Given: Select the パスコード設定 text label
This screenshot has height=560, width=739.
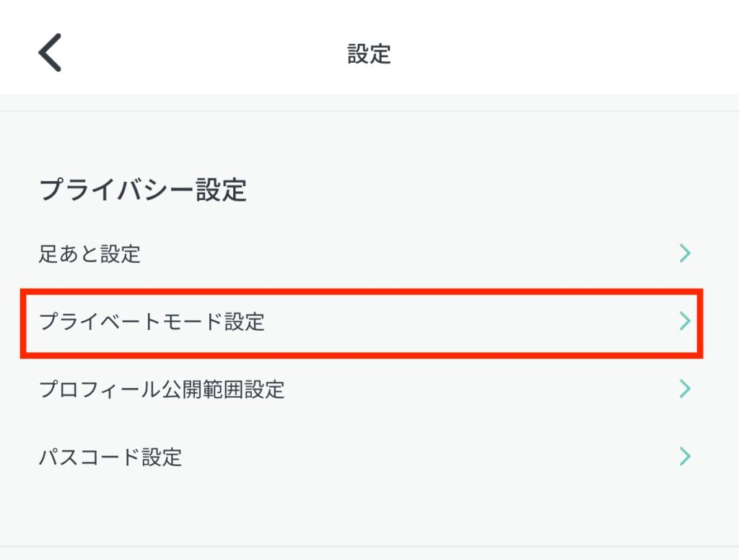Looking at the screenshot, I should [110, 458].
